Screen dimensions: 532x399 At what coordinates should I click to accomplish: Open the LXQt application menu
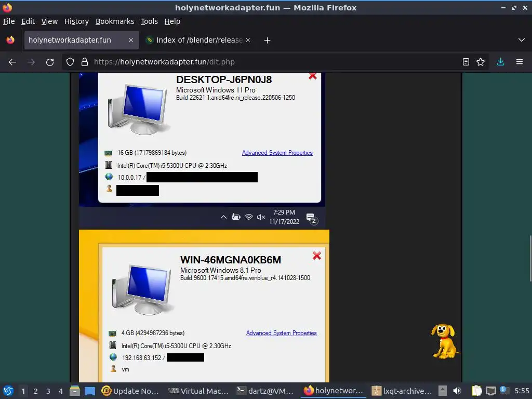point(8,391)
